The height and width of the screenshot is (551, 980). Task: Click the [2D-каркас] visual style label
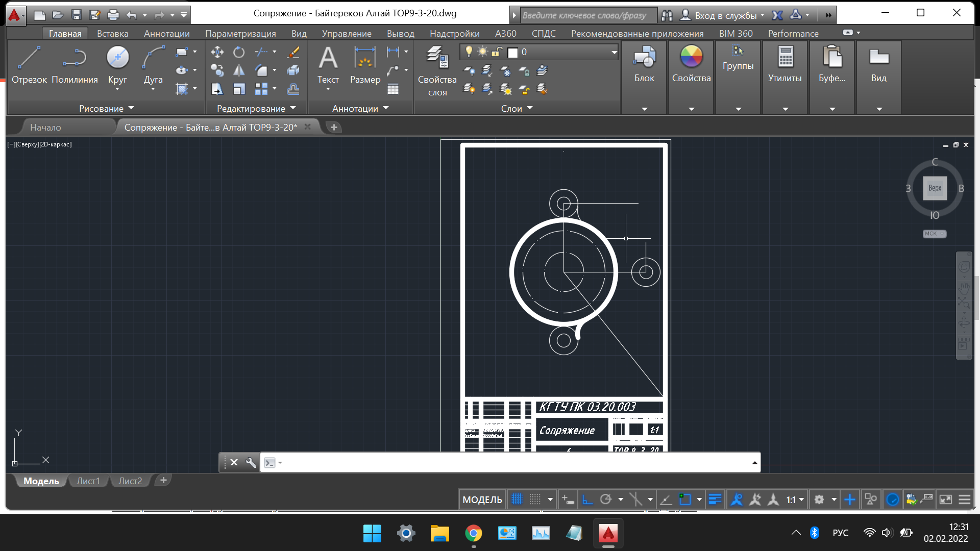tap(55, 144)
